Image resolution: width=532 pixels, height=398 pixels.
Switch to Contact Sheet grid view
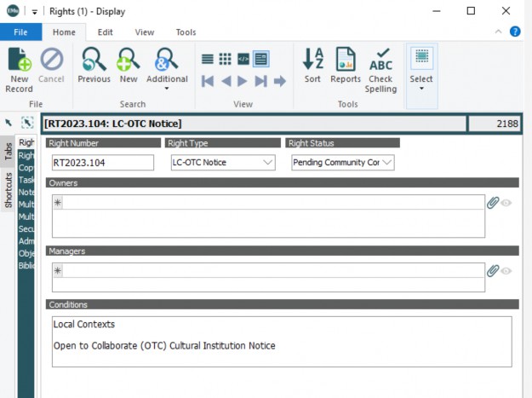[225, 59]
